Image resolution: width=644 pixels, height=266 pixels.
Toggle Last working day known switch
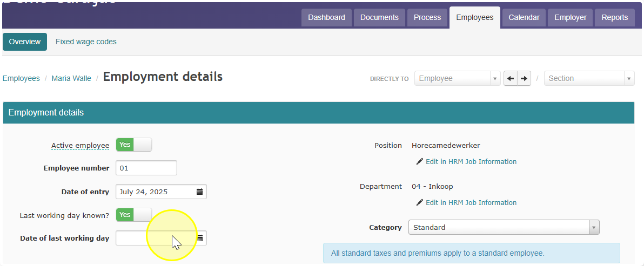[134, 215]
